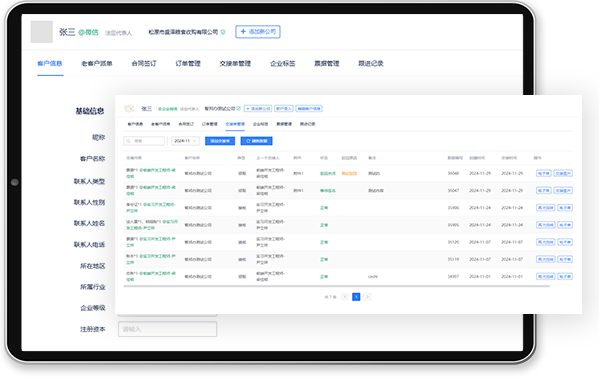Click the magnifier icon in the search box

pyautogui.click(x=129, y=141)
